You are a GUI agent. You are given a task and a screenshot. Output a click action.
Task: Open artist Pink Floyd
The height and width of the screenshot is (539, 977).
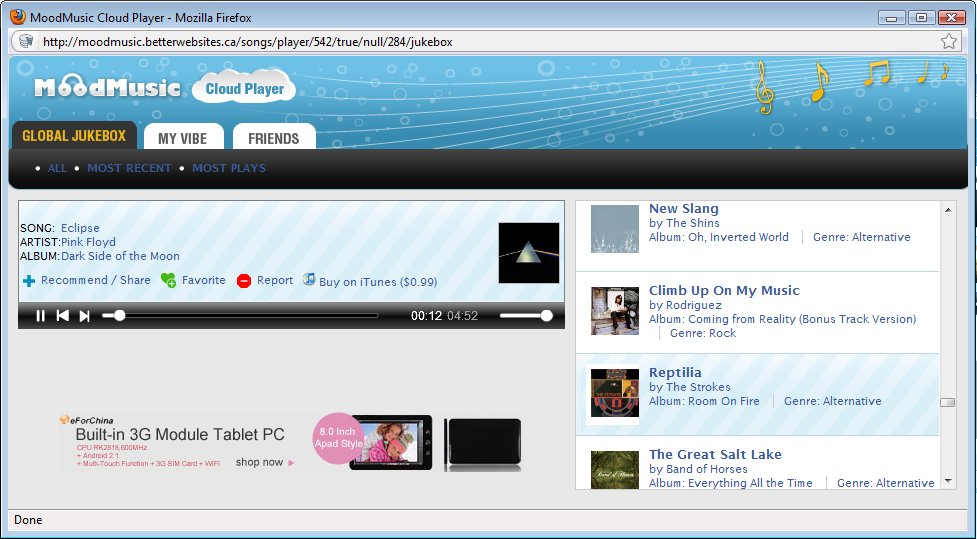tap(88, 242)
